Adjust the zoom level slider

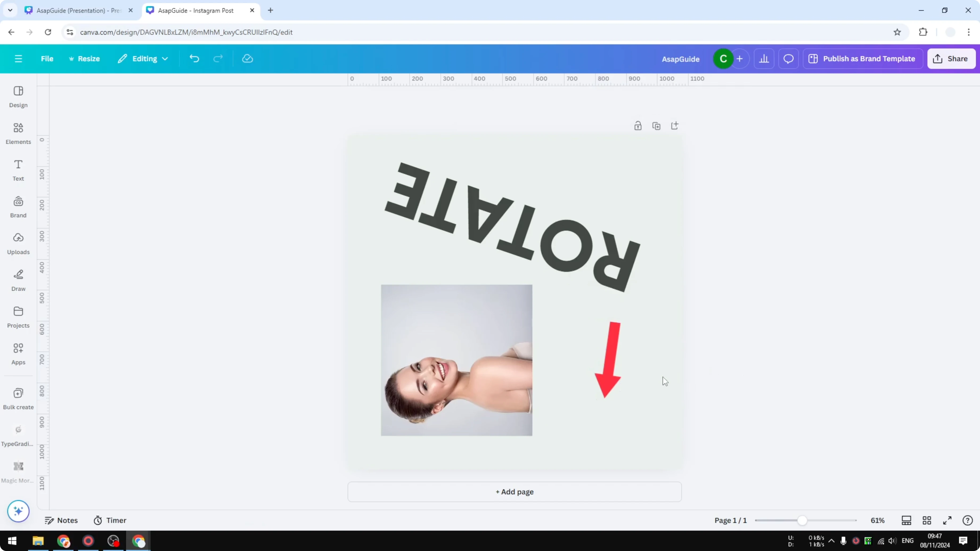tap(803, 520)
